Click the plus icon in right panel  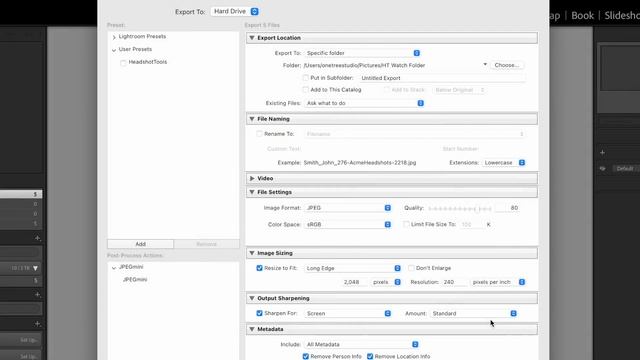[x=602, y=153]
